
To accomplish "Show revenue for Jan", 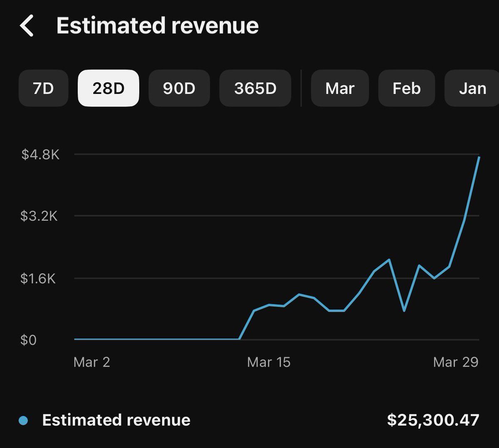I will click(472, 88).
